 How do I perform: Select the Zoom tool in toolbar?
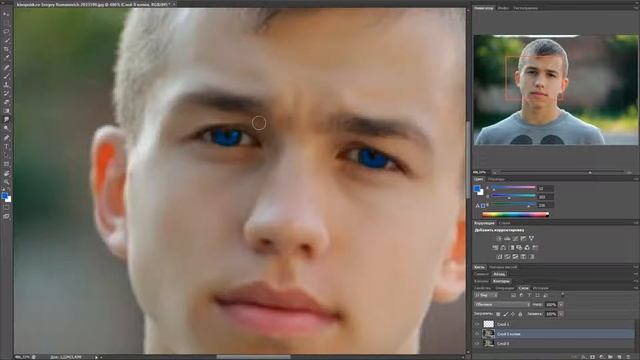6,182
